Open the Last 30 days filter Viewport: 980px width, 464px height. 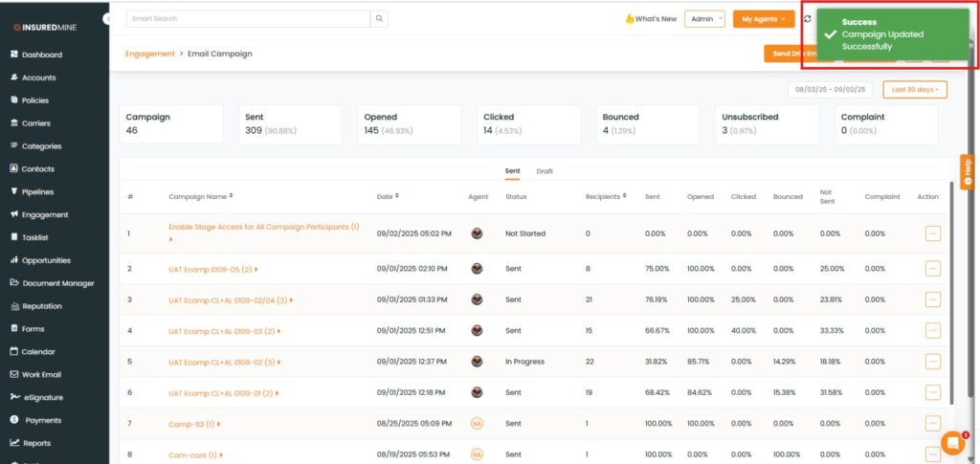914,89
